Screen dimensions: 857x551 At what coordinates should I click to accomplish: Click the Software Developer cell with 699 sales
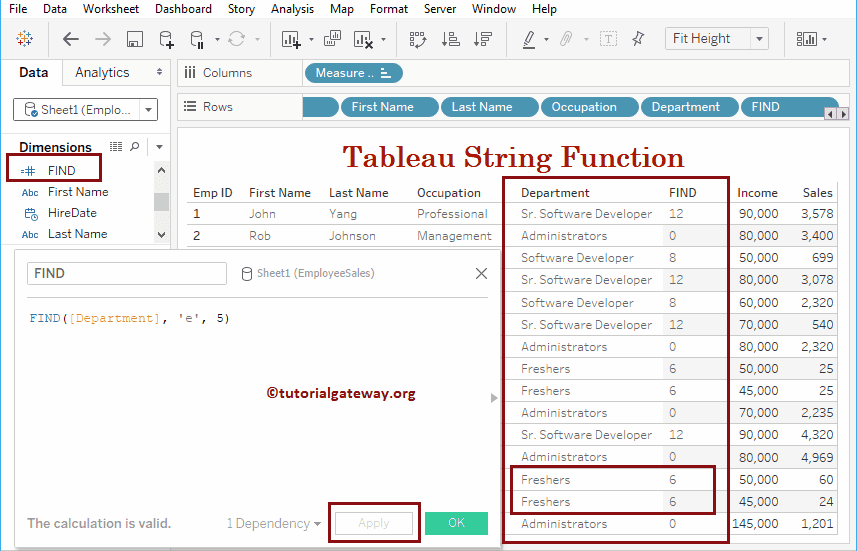click(x=577, y=257)
